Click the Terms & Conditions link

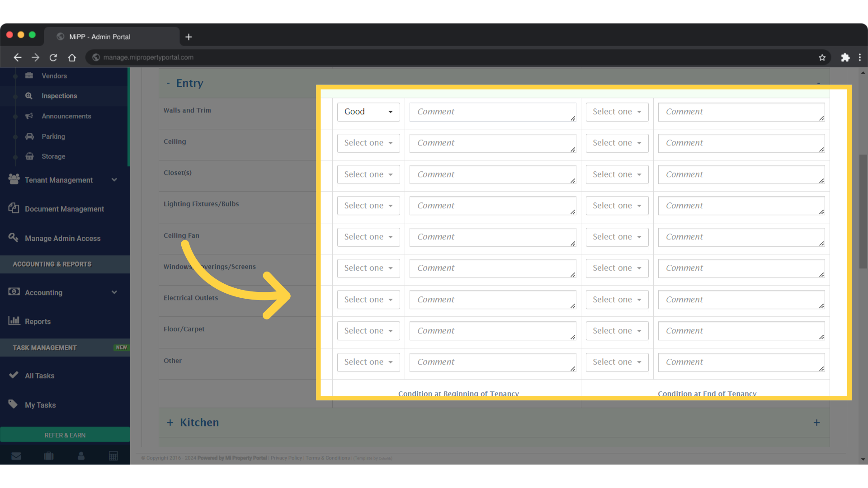(x=327, y=458)
